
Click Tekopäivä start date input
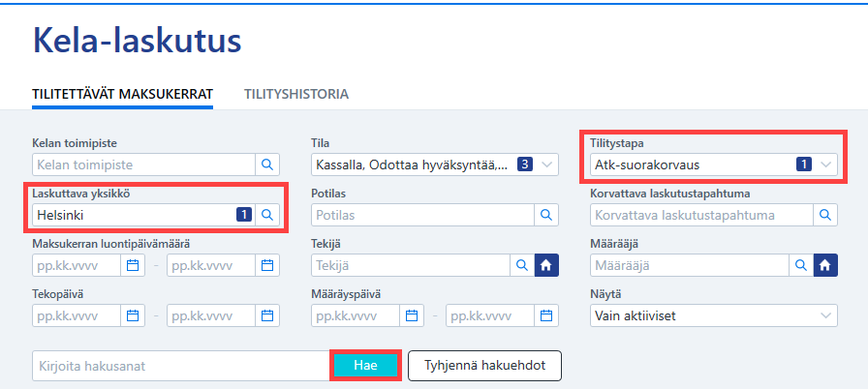coord(77,315)
